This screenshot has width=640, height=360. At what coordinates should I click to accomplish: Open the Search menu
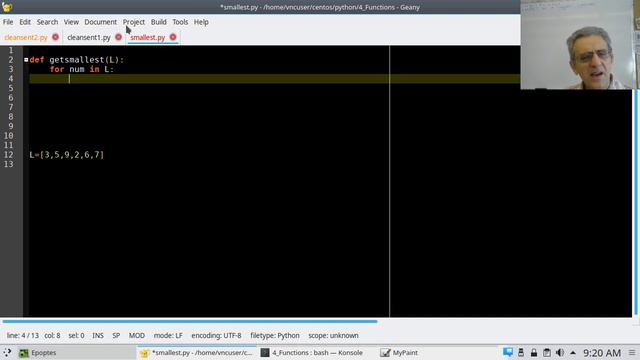[47, 22]
